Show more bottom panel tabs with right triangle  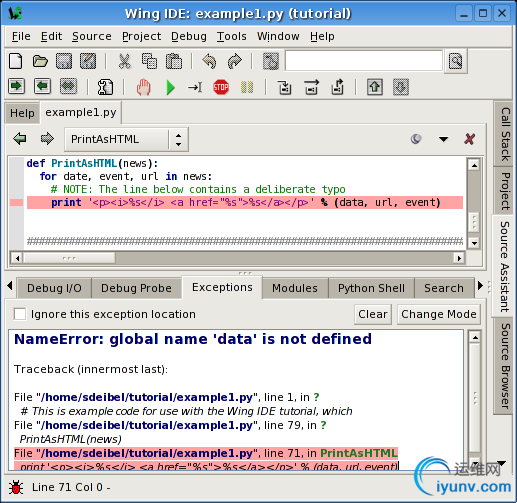coord(480,286)
